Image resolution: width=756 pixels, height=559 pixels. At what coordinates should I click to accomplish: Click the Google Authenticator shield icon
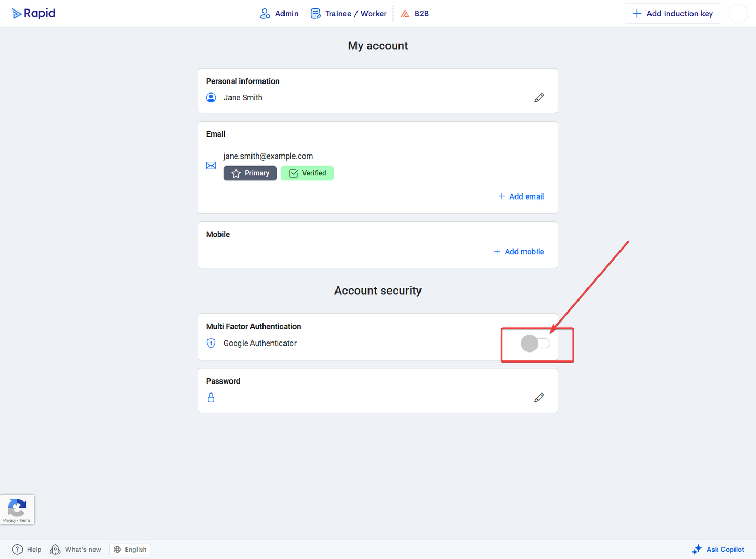pyautogui.click(x=211, y=344)
